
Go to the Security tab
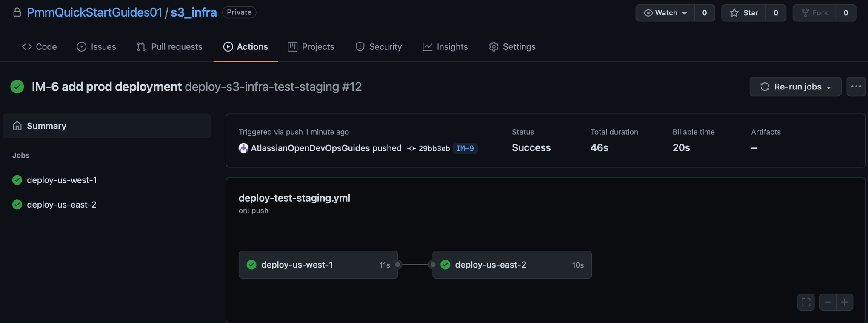click(378, 46)
